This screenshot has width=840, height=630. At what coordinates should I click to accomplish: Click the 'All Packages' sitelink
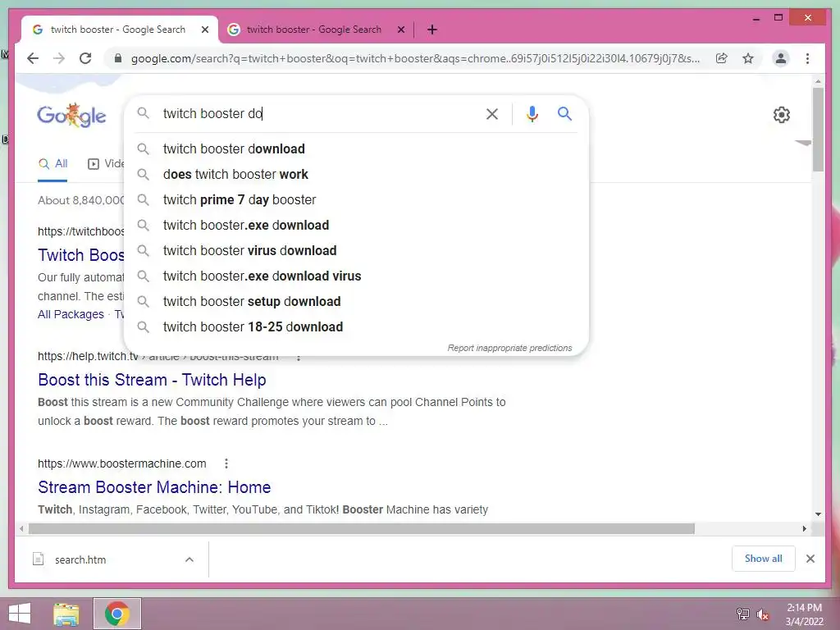click(71, 314)
